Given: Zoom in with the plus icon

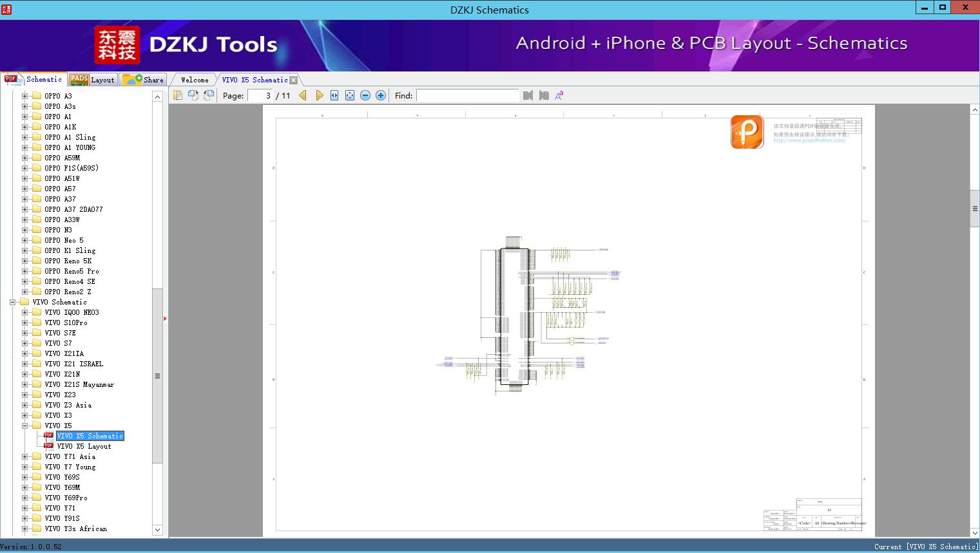Looking at the screenshot, I should click(381, 95).
